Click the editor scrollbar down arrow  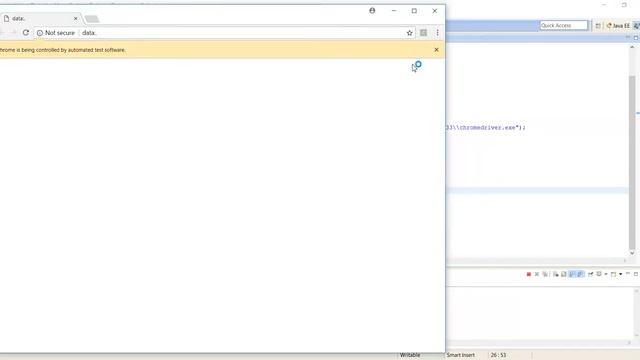click(632, 253)
